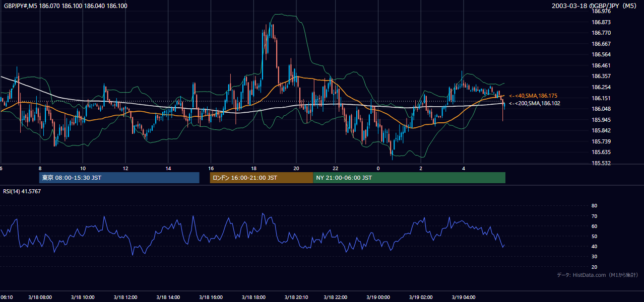Click the RSI(14) 41.5767 indicator label
The width and height of the screenshot is (644, 302).
coord(22,191)
